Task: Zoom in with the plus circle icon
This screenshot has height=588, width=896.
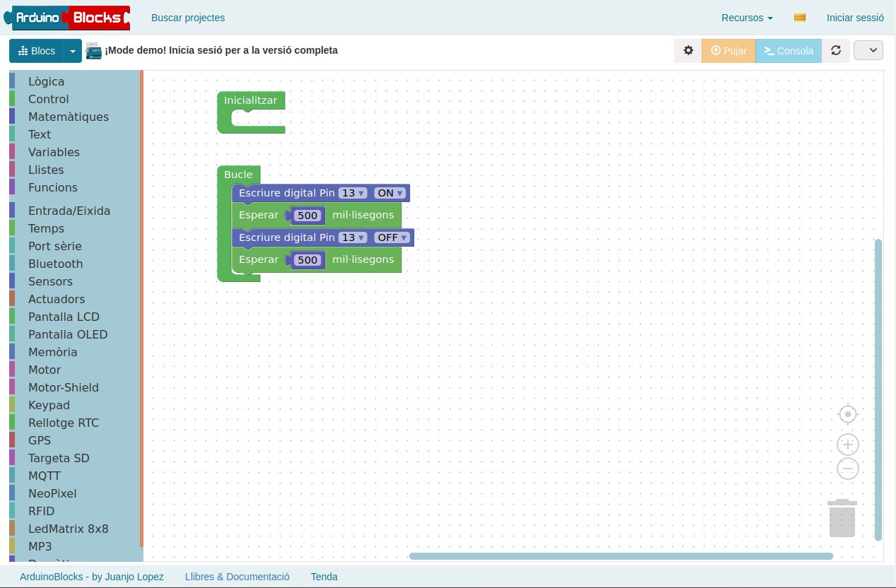Action: click(848, 445)
